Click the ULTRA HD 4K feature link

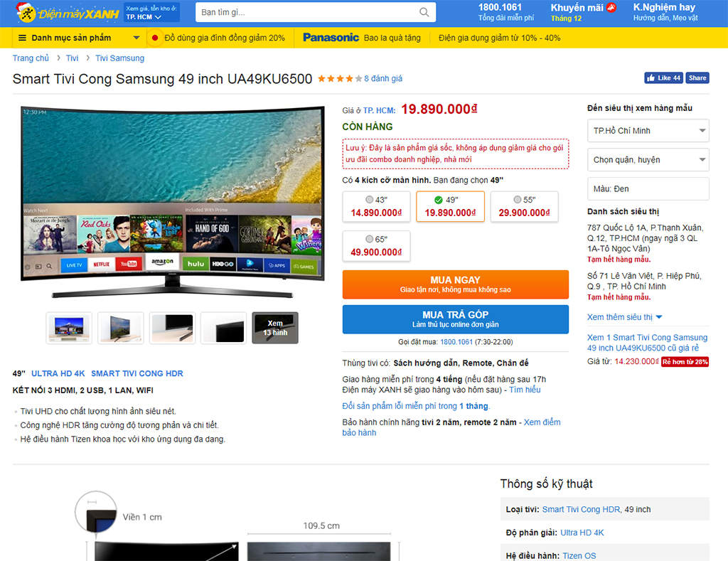[58, 373]
